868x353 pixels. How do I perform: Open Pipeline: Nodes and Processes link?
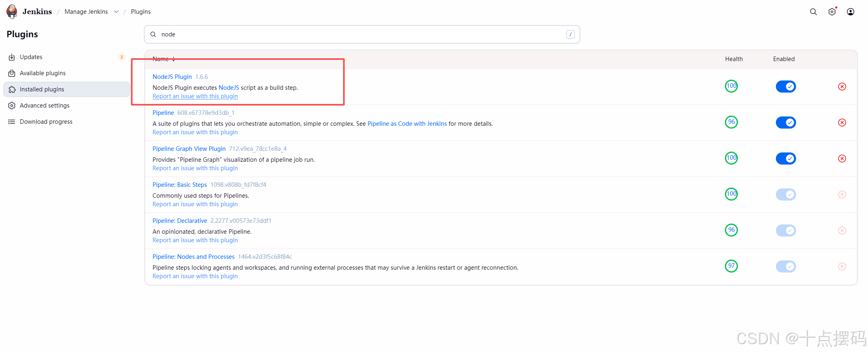[194, 257]
